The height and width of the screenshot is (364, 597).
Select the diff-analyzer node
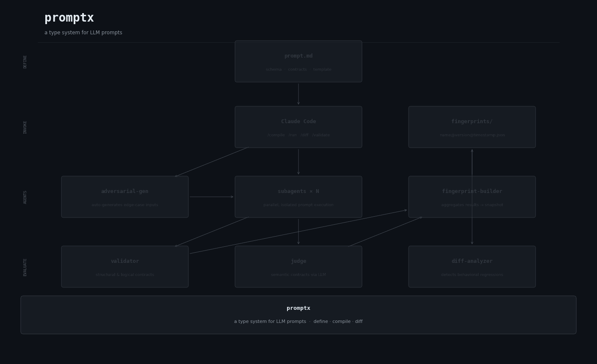pos(472,267)
